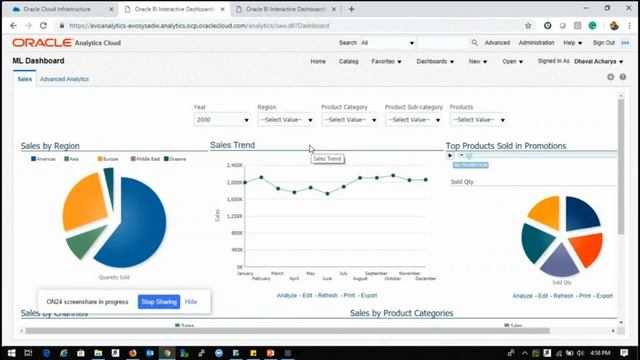Expand the Favorites menu
Viewport: 640px width, 360px height.
click(386, 62)
